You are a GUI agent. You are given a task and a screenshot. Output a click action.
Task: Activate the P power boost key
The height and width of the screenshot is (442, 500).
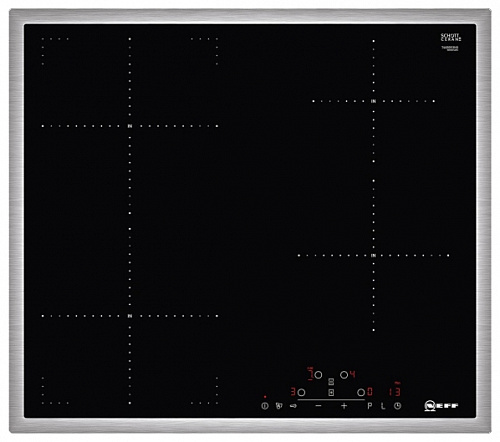pyautogui.click(x=370, y=406)
